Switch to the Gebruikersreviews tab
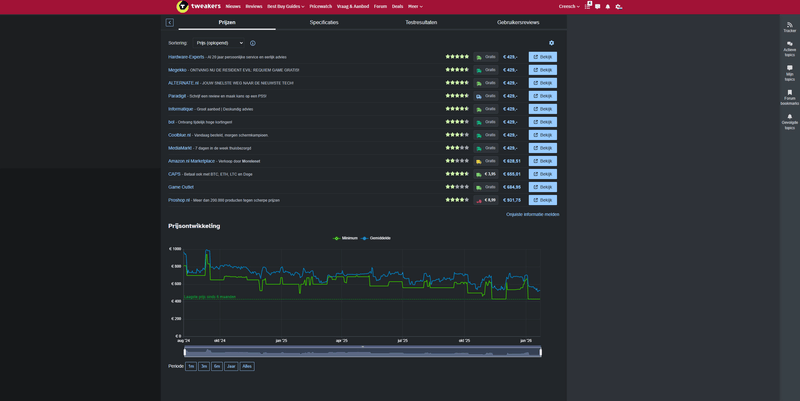This screenshot has height=401, width=800. 518,22
